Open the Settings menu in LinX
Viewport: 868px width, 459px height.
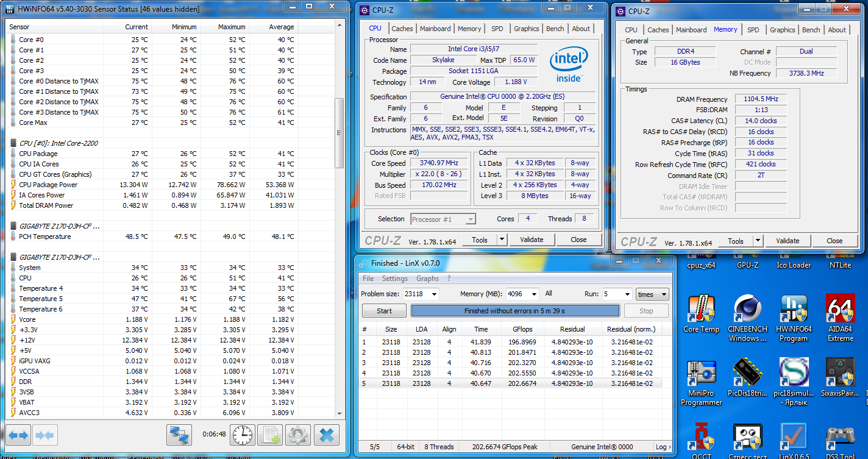coord(395,279)
